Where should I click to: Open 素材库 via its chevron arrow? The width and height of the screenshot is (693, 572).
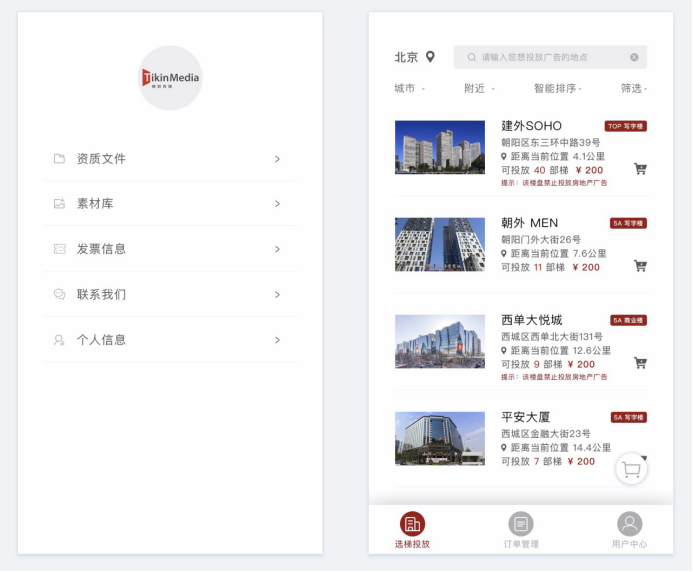coord(277,204)
